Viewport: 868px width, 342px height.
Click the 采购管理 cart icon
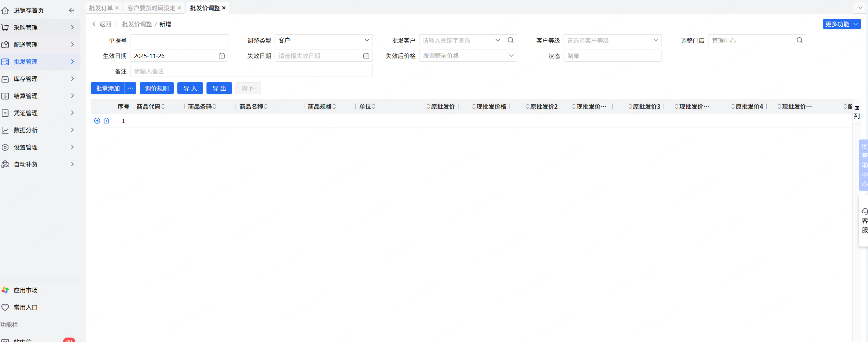click(5, 27)
